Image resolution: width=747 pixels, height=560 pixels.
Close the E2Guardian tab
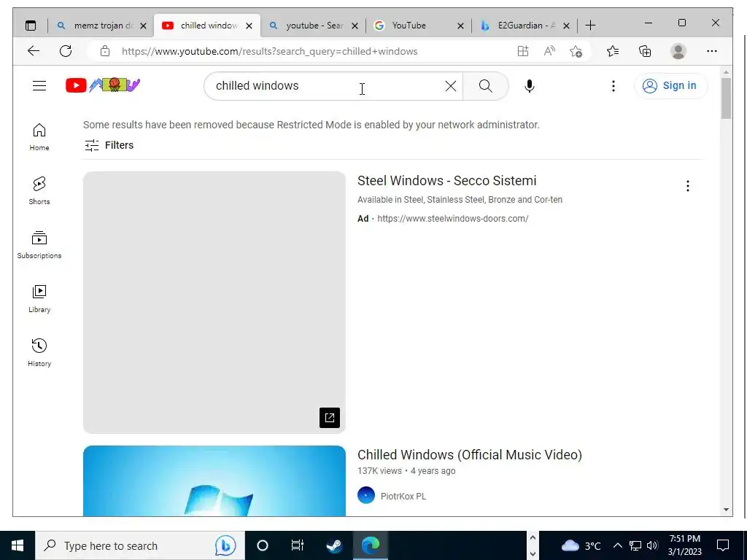[x=566, y=26]
